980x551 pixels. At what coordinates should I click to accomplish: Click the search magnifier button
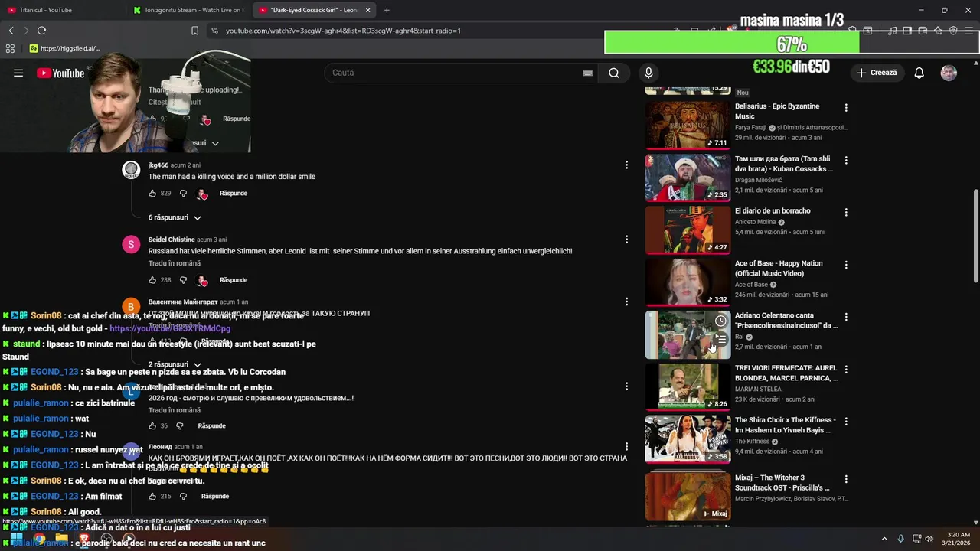pos(614,73)
